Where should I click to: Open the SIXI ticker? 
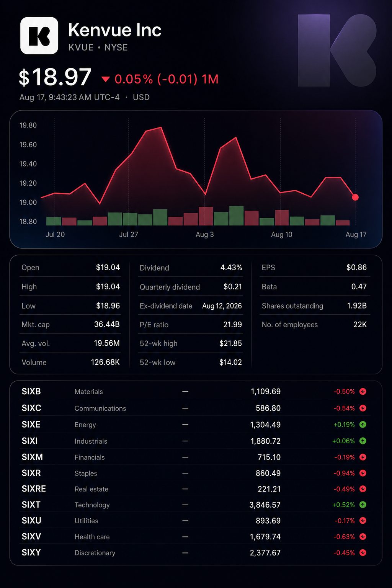(29, 441)
